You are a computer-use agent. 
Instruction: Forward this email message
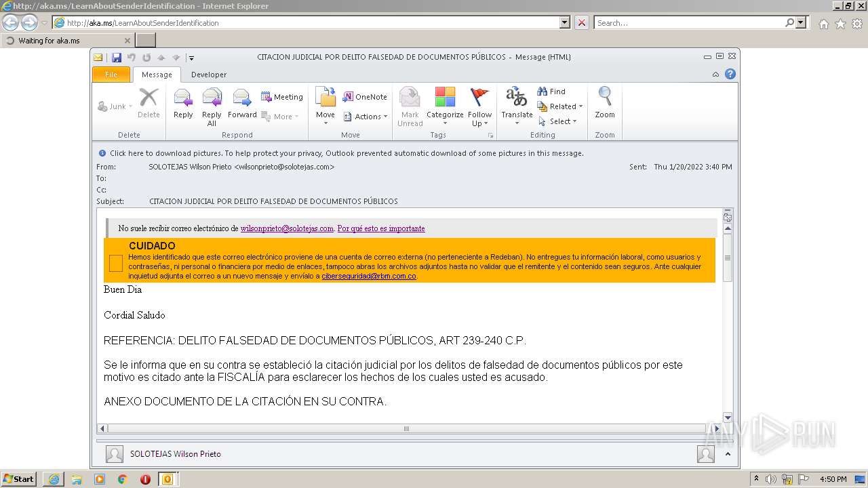coord(242,104)
